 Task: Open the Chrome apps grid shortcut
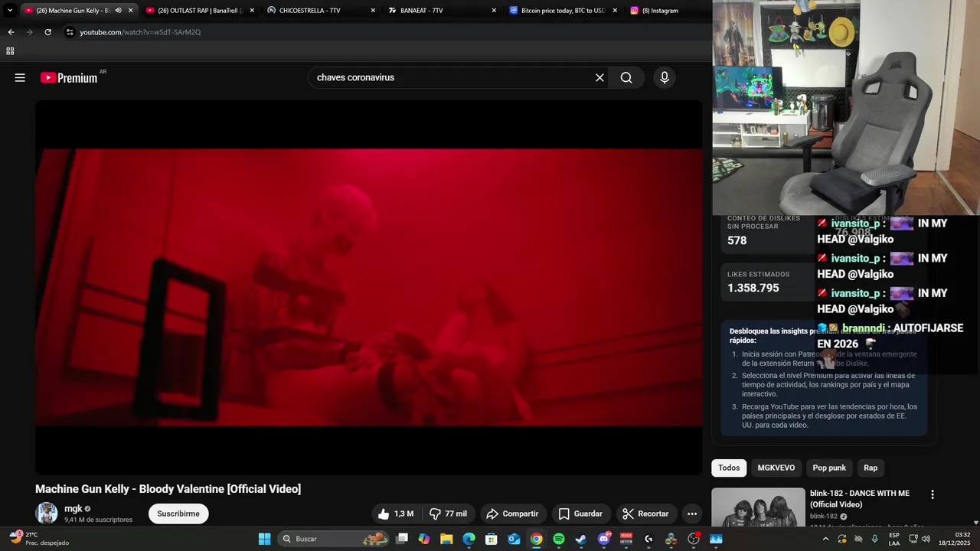[10, 51]
